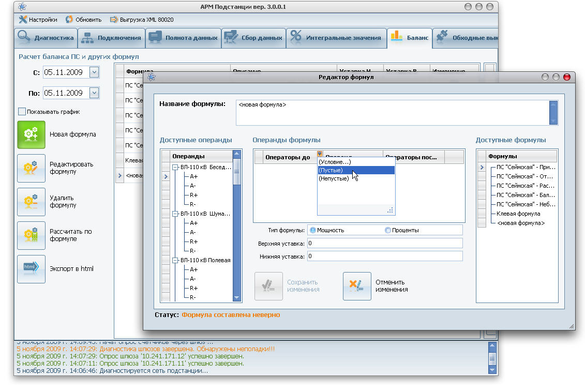Screen dimensions: 585x392
Task: Select A+ under ВЛ-110 кВ Бесед...
Action: 193,176
